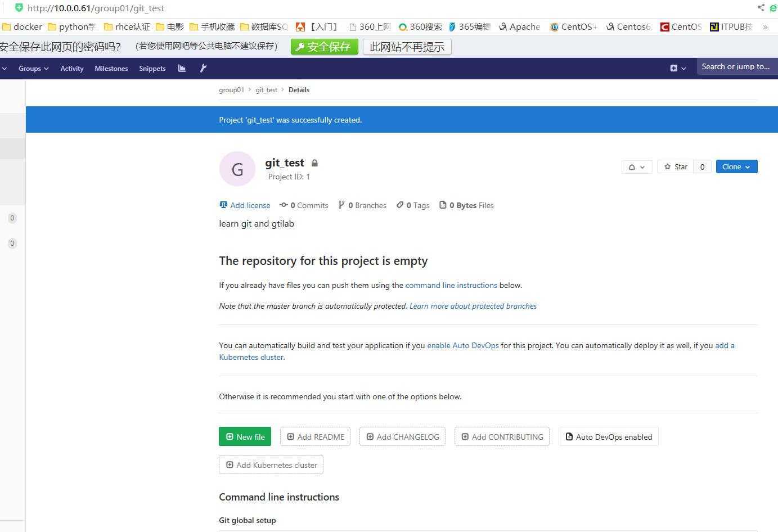Click the description 'learn git and gtilab'
Viewport: 778px width, 532px height.
click(x=257, y=223)
